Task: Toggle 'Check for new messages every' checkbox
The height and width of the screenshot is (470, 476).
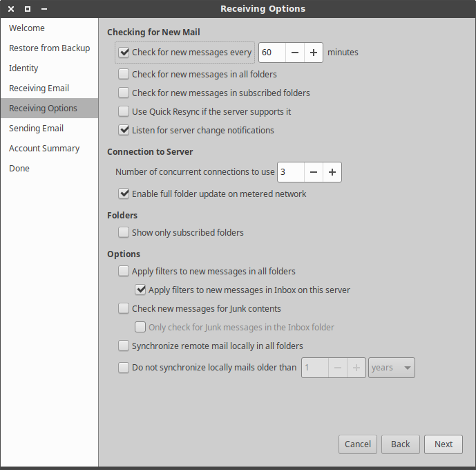Action: point(124,53)
